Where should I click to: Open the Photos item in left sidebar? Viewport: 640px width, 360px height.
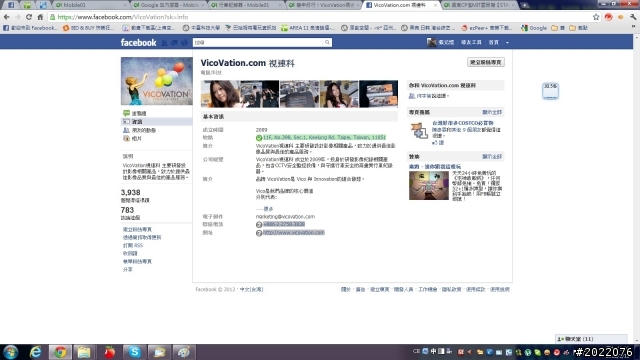click(132, 139)
